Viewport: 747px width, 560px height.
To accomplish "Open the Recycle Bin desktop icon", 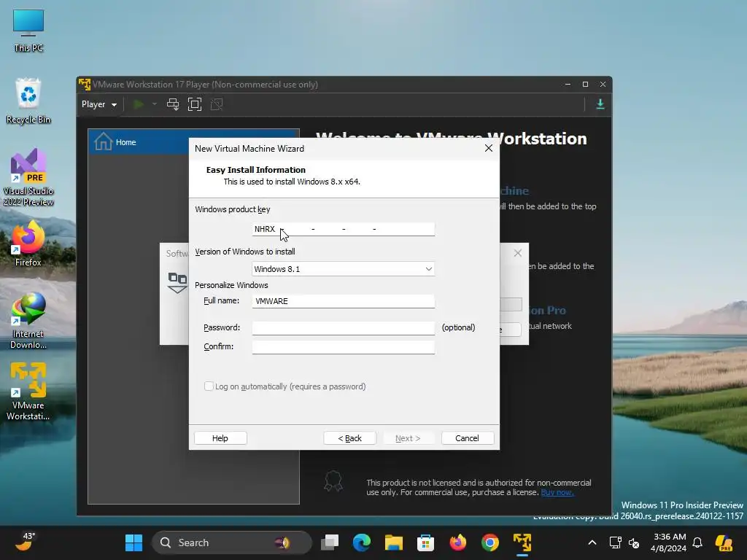I will (x=28, y=101).
